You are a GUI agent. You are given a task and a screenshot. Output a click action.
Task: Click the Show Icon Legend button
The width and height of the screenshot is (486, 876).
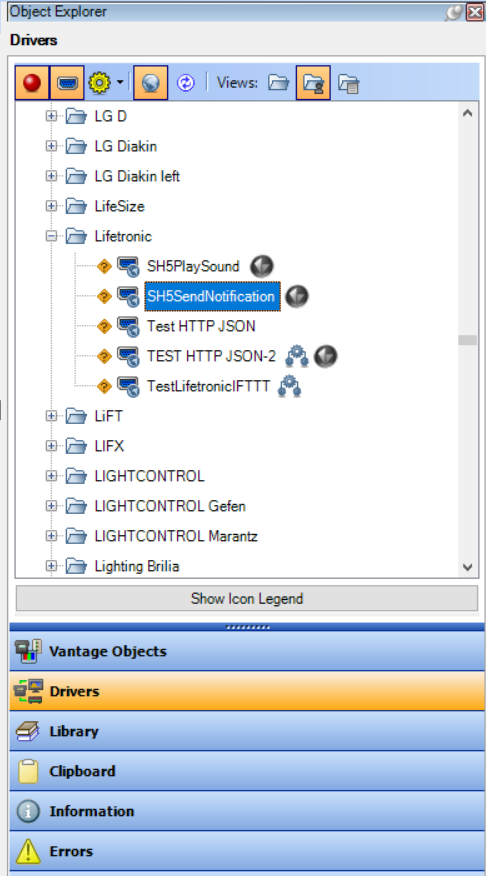click(247, 598)
